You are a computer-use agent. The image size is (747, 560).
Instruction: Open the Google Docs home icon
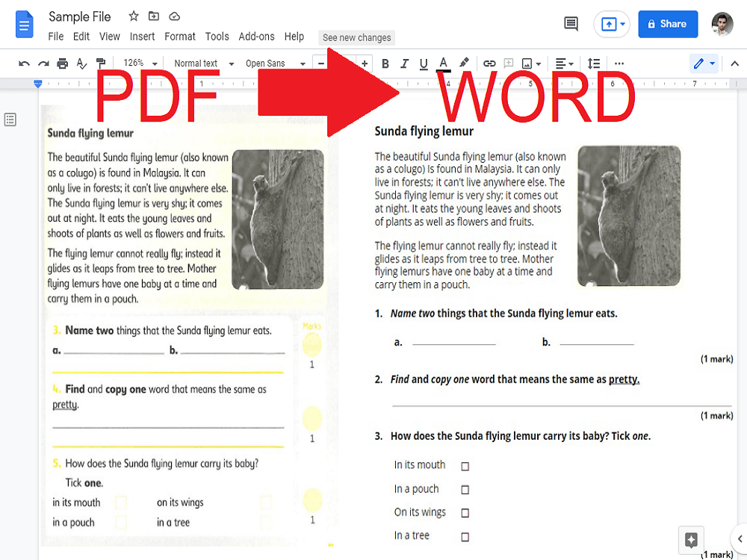(x=25, y=25)
